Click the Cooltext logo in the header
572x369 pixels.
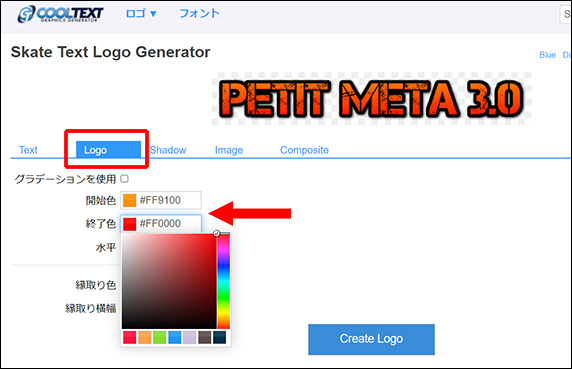pyautogui.click(x=60, y=14)
